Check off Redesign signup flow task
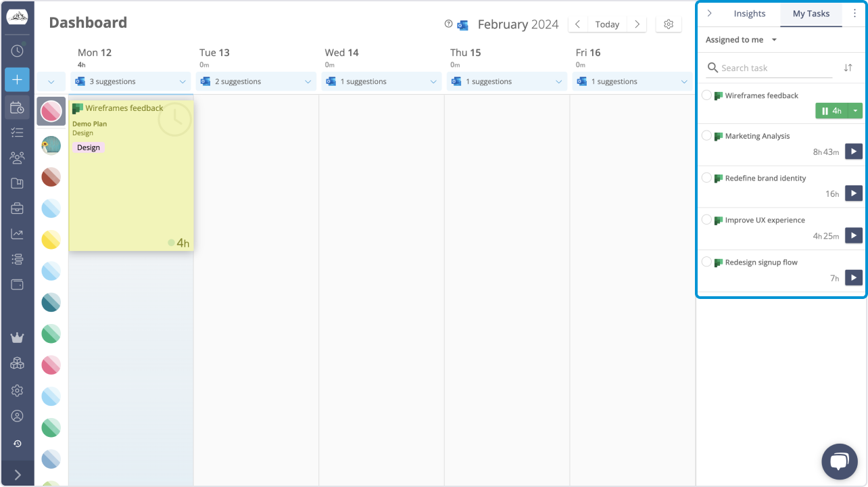868x487 pixels. pos(706,262)
